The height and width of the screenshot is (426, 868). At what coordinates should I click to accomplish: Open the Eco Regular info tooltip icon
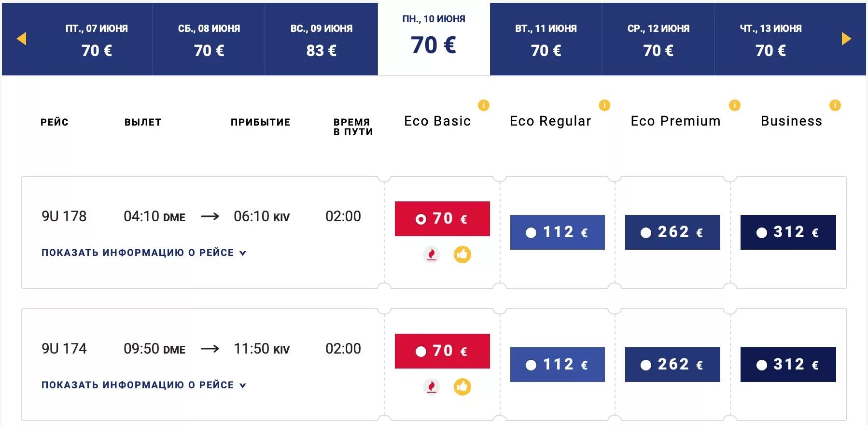[604, 105]
